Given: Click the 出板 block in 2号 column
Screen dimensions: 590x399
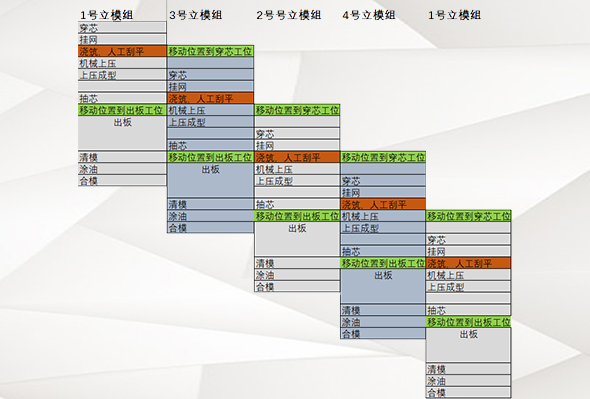Looking at the screenshot, I should [297, 239].
